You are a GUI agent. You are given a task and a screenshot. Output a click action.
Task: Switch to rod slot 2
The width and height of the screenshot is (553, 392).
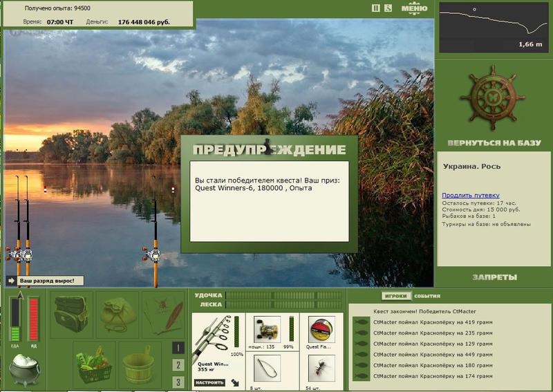click(x=178, y=365)
